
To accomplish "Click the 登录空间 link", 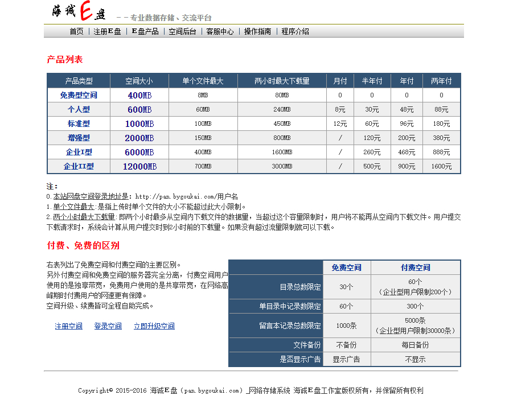I will pos(108,326).
